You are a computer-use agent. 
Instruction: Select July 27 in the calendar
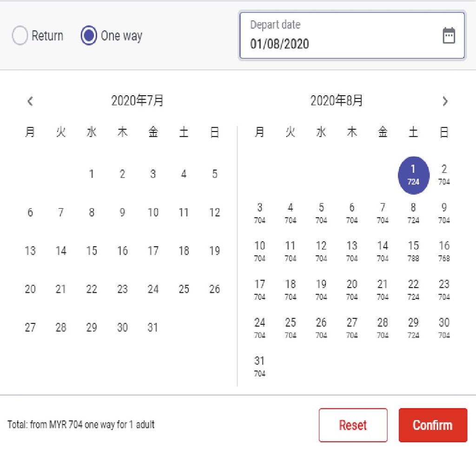point(30,328)
